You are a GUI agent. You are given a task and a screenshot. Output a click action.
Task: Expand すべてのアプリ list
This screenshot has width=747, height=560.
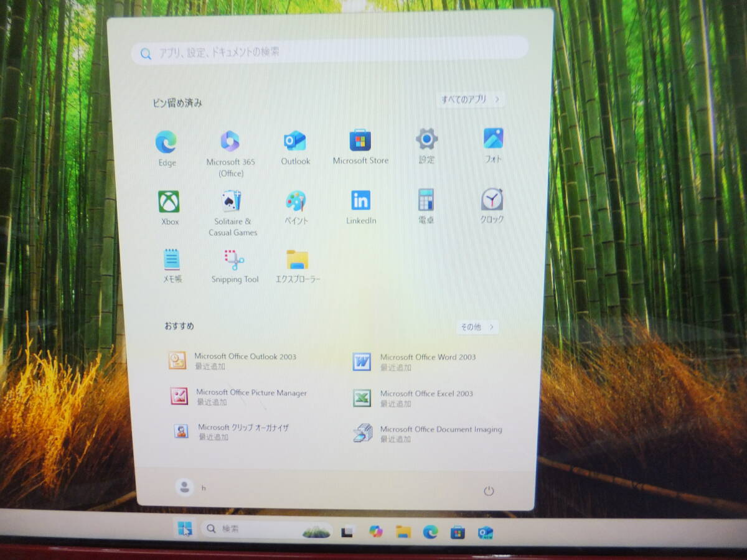[x=470, y=99]
